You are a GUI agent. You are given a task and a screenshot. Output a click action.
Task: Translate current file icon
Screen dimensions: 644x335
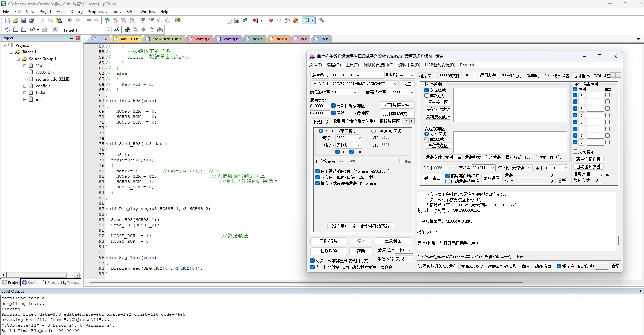point(7,30)
